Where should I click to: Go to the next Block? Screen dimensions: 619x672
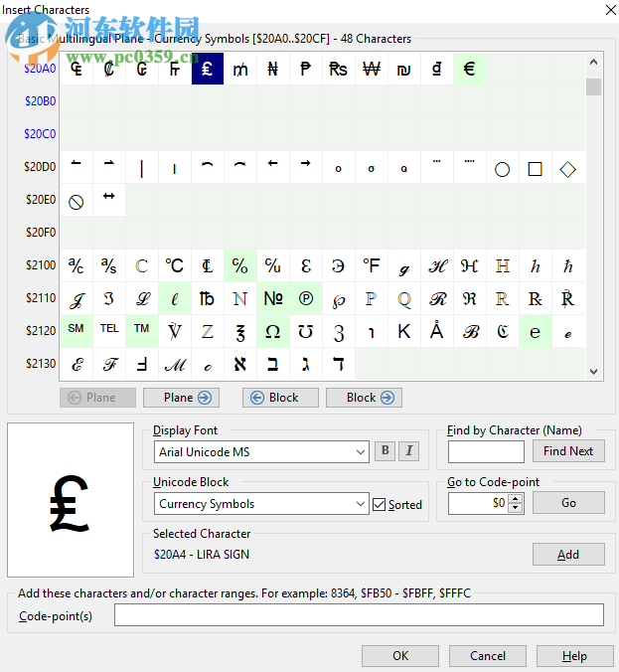point(364,398)
